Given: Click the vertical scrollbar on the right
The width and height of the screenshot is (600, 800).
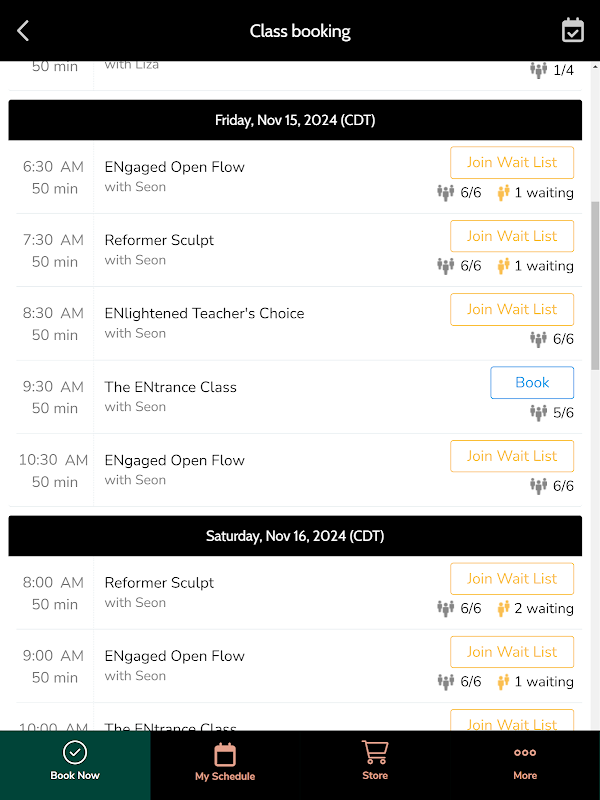Looking at the screenshot, I should click(x=595, y=285).
